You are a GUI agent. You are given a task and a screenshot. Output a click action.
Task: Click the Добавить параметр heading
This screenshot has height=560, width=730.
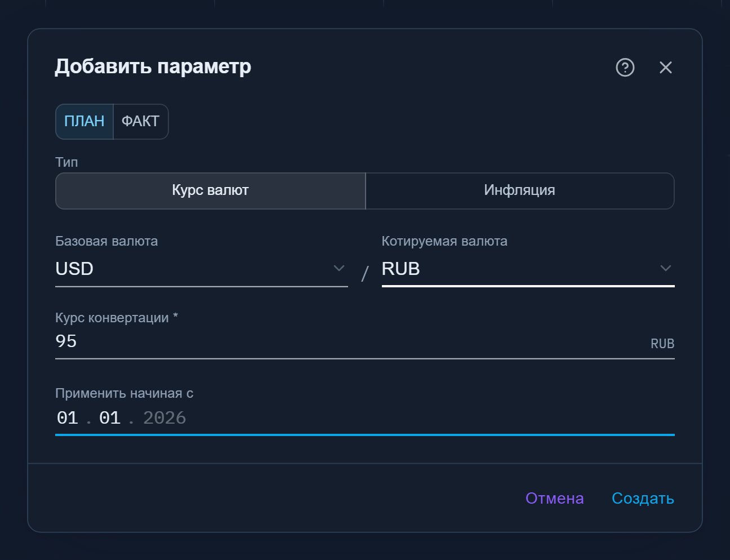pos(153,66)
